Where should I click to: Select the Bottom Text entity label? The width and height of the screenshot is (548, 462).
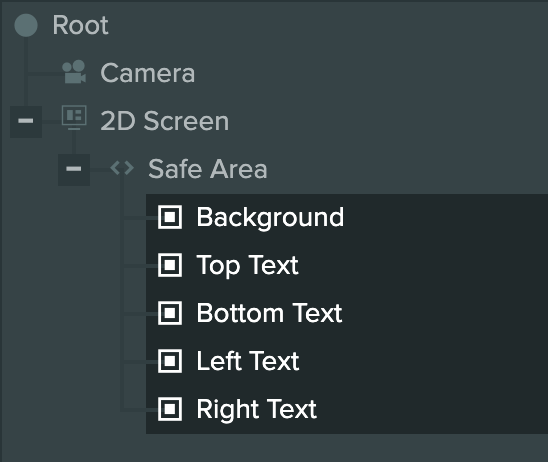tap(269, 313)
